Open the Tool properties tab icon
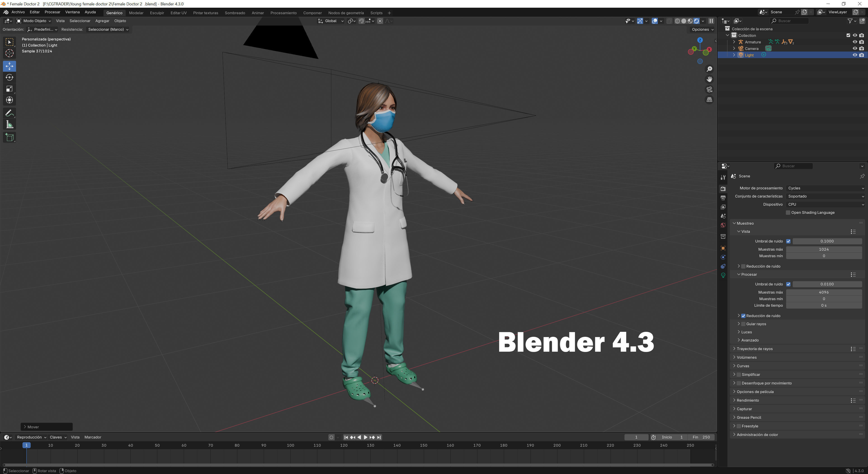The image size is (868, 474). (723, 177)
